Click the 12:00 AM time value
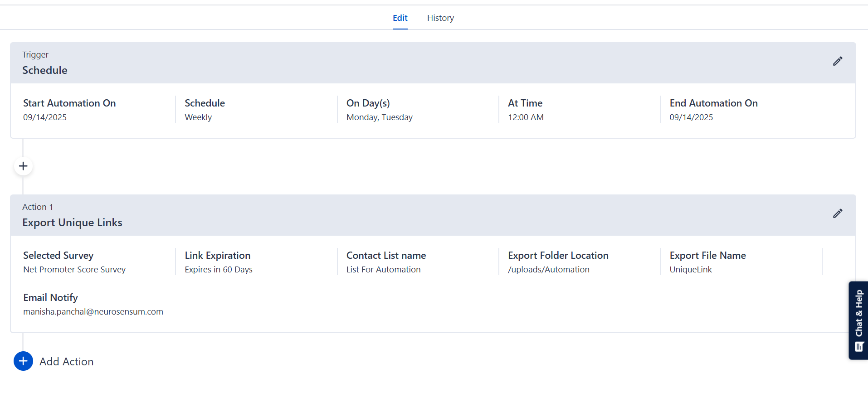Image resolution: width=868 pixels, height=417 pixels. click(x=526, y=117)
